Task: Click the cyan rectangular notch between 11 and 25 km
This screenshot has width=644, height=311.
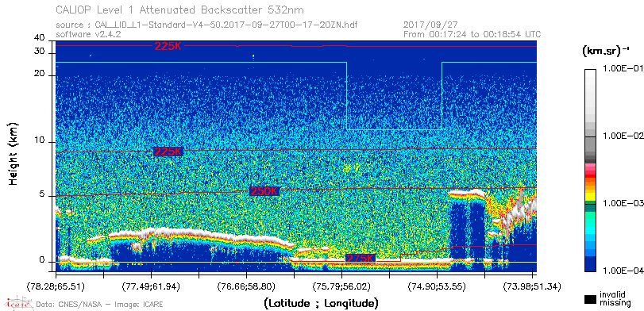Action: pyautogui.click(x=395, y=96)
